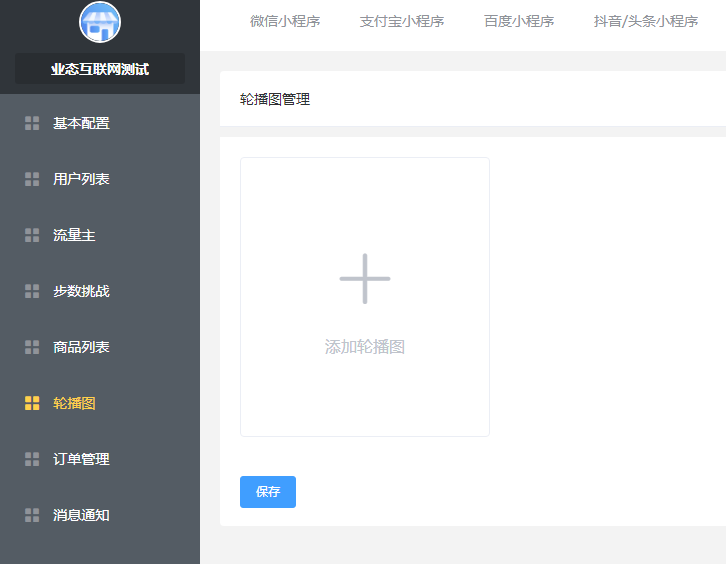Click the yellow grid icon beside 轮播图
The width and height of the screenshot is (726, 564).
32,403
